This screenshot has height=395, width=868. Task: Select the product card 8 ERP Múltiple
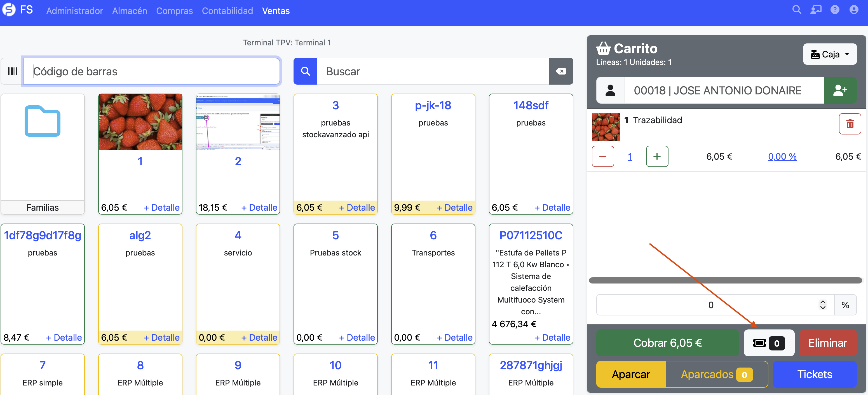[140, 375]
